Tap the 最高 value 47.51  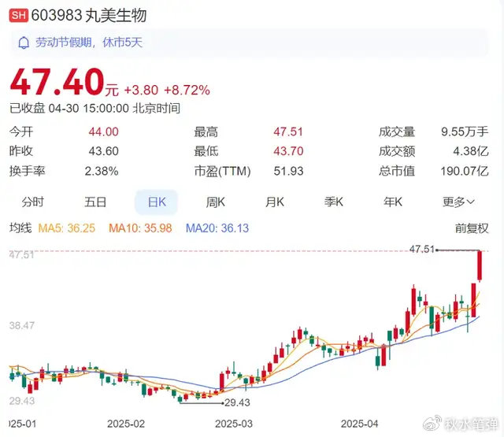tap(288, 131)
